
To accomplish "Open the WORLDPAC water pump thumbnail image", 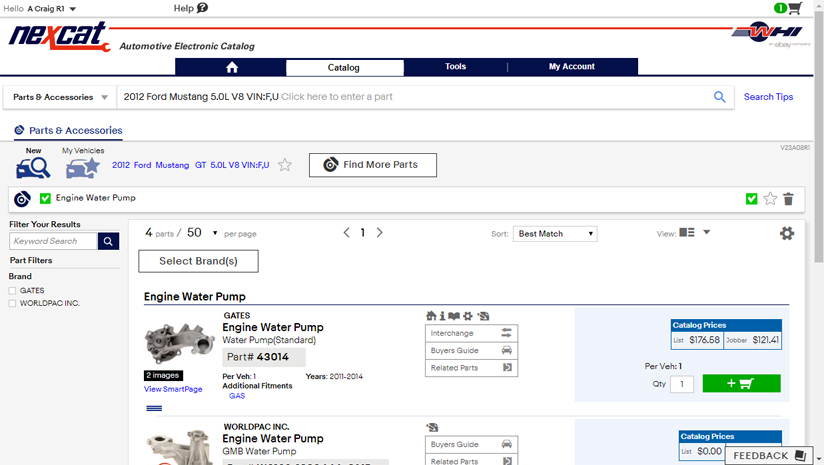I will coord(180,448).
